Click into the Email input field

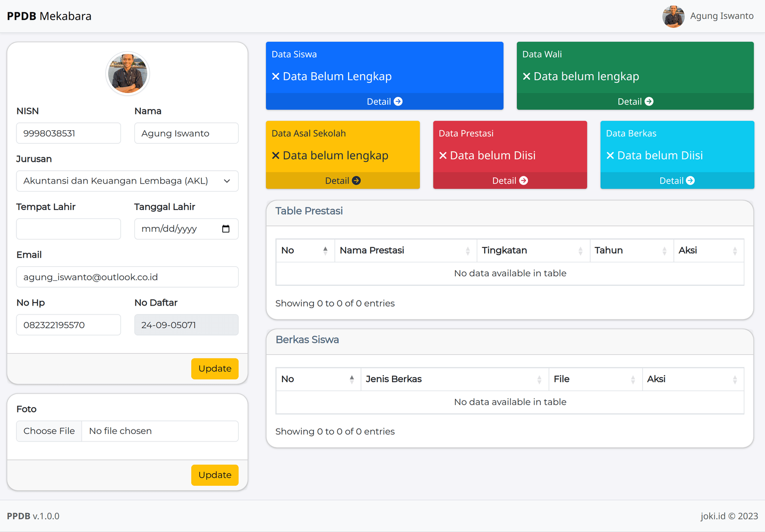(x=127, y=277)
